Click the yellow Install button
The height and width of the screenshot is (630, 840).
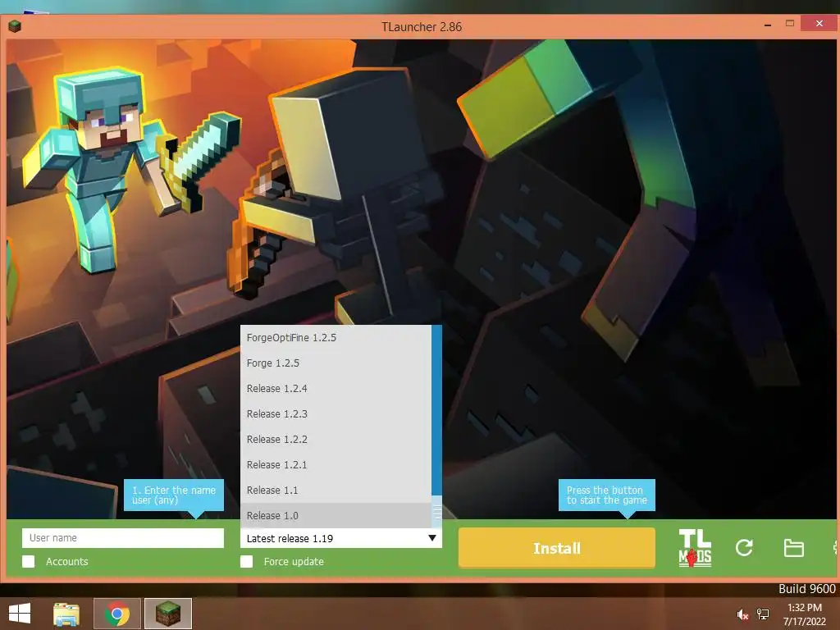click(557, 548)
